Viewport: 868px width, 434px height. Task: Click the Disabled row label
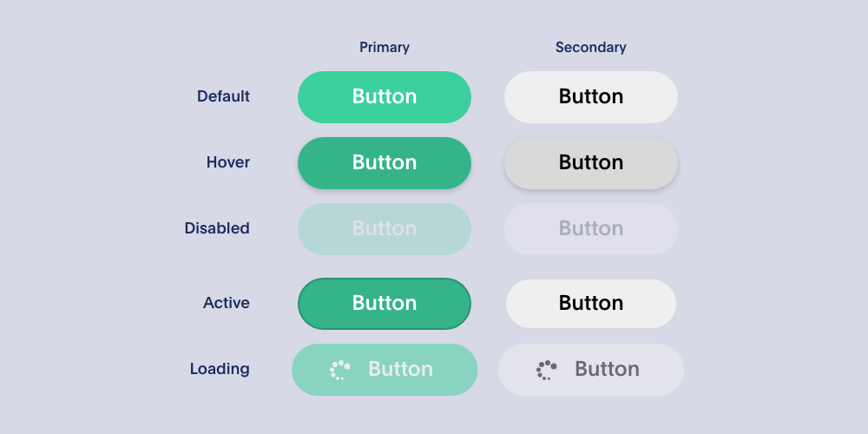217,228
